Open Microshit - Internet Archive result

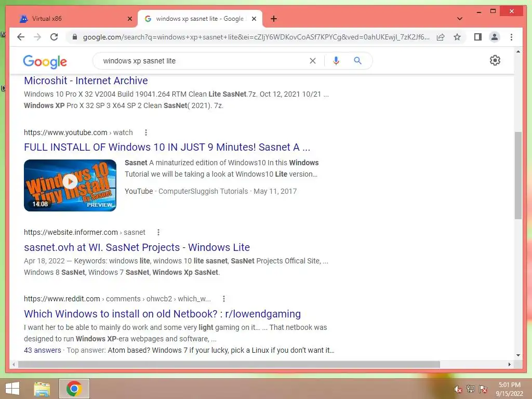[86, 81]
